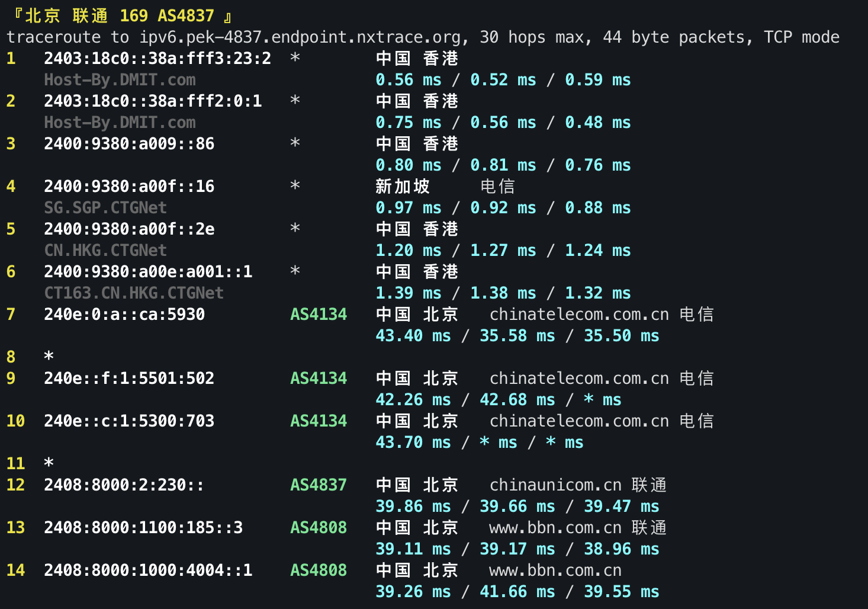Click the CT163.CN.HKG.CTGNet hostname
The width and height of the screenshot is (868, 609).
134,293
